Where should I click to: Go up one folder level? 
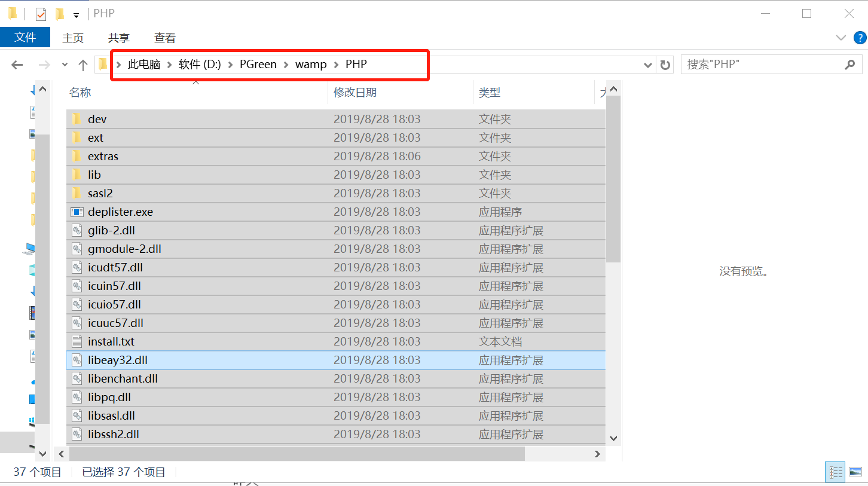[83, 65]
